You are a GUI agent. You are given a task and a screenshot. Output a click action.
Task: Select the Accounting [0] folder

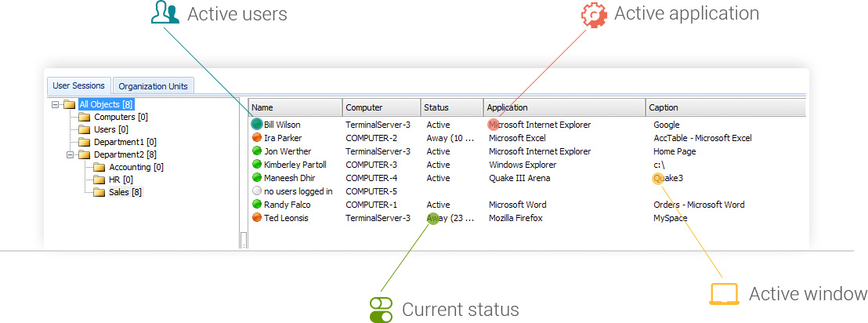[136, 167]
